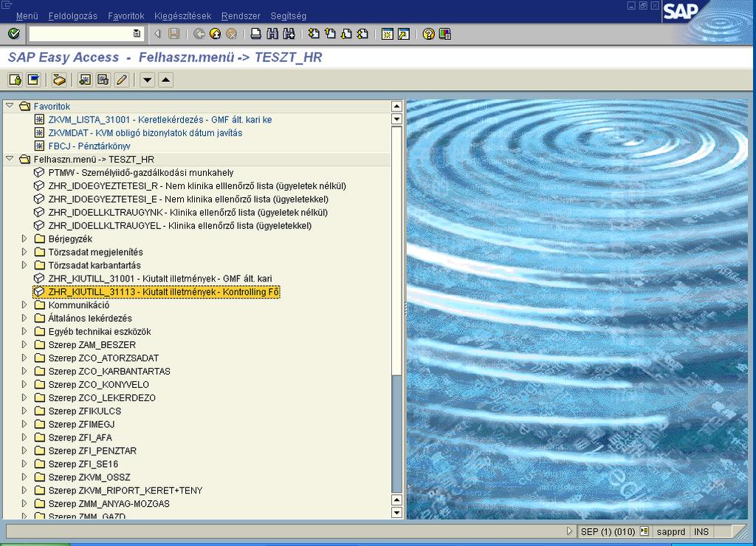Open FBCJ Pénztárkönyv favorite
The image size is (756, 546).
89,146
